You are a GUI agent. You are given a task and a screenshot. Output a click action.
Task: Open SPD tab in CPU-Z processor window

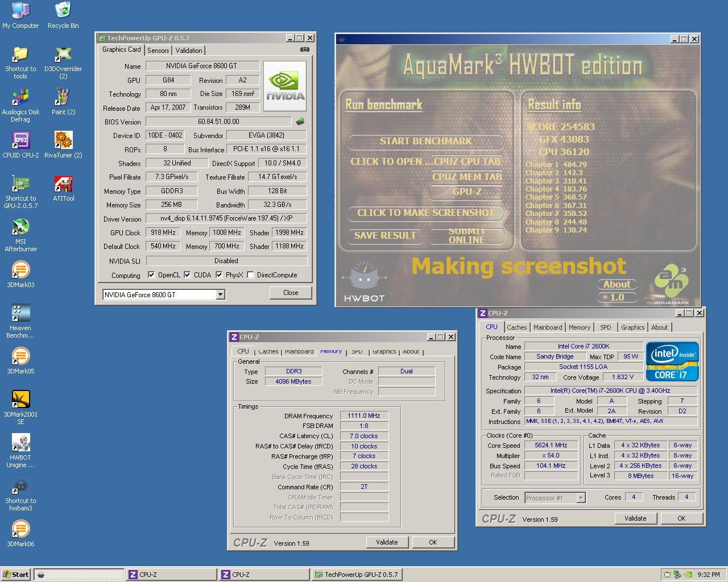[605, 327]
